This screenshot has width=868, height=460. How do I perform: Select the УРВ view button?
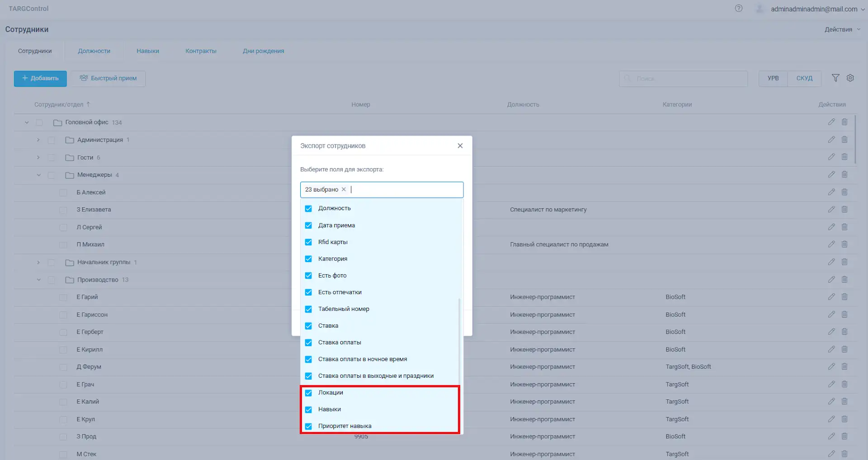click(773, 78)
